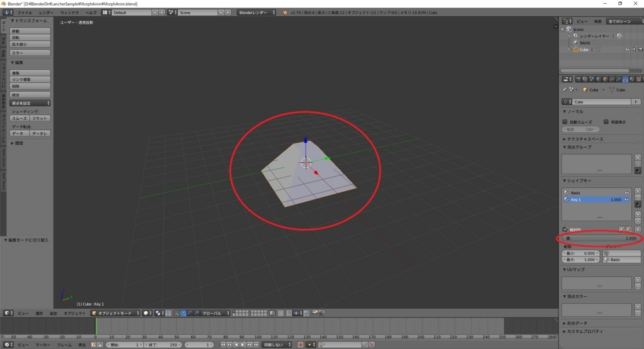
Task: Click the 終了 end frame field
Action: [162, 345]
